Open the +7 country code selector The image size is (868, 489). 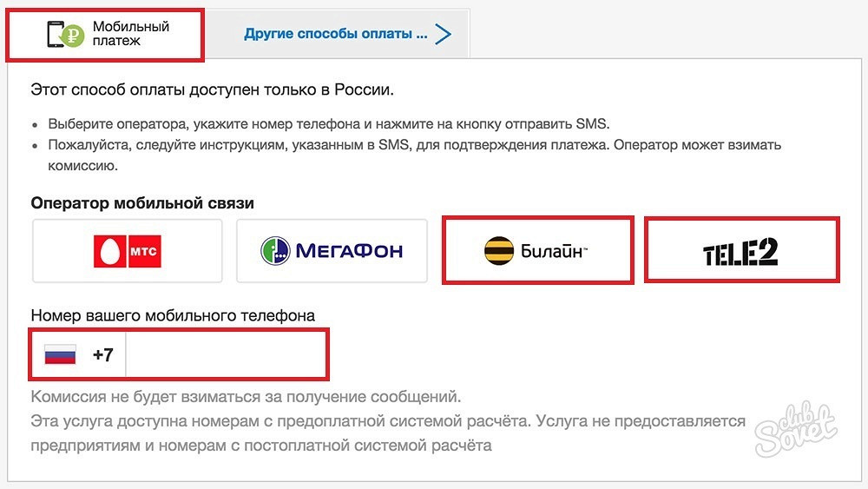103,354
